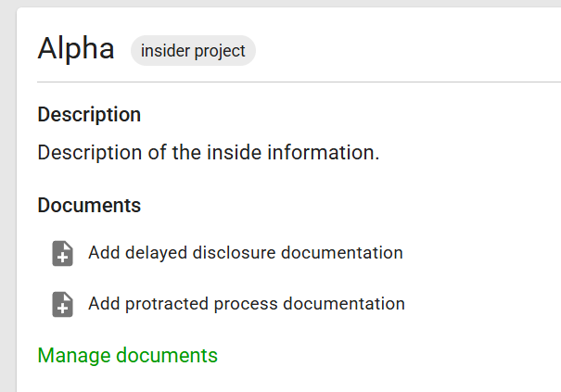
Task: Click the word disclosure in document row
Action: click(x=235, y=253)
